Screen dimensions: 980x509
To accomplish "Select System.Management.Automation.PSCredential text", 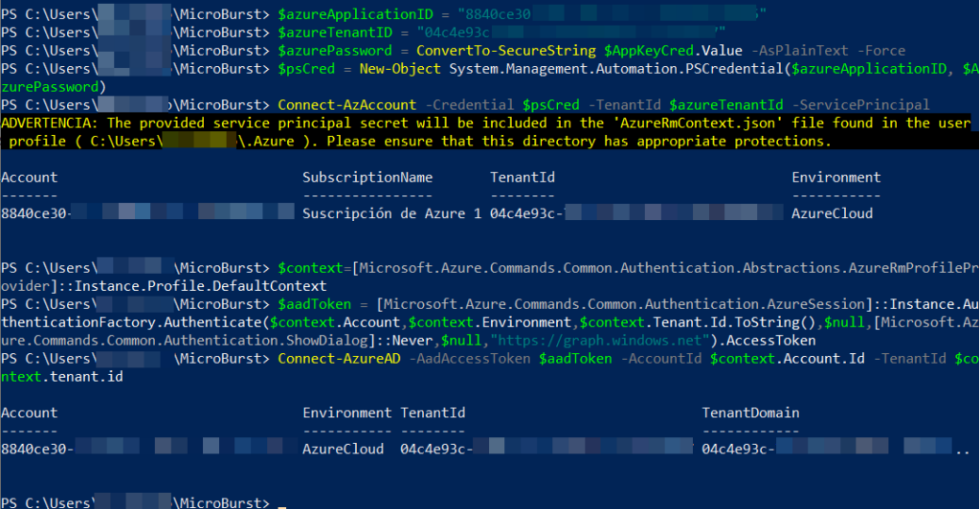I will tap(615, 68).
